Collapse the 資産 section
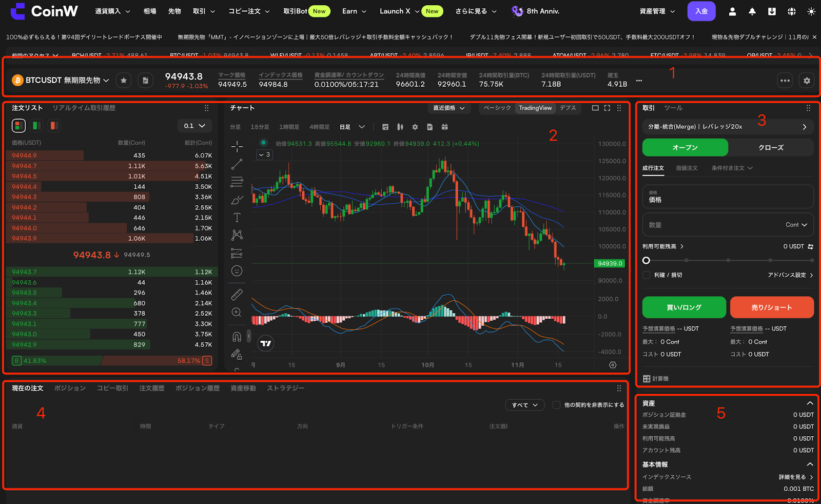The image size is (821, 504). [x=810, y=403]
